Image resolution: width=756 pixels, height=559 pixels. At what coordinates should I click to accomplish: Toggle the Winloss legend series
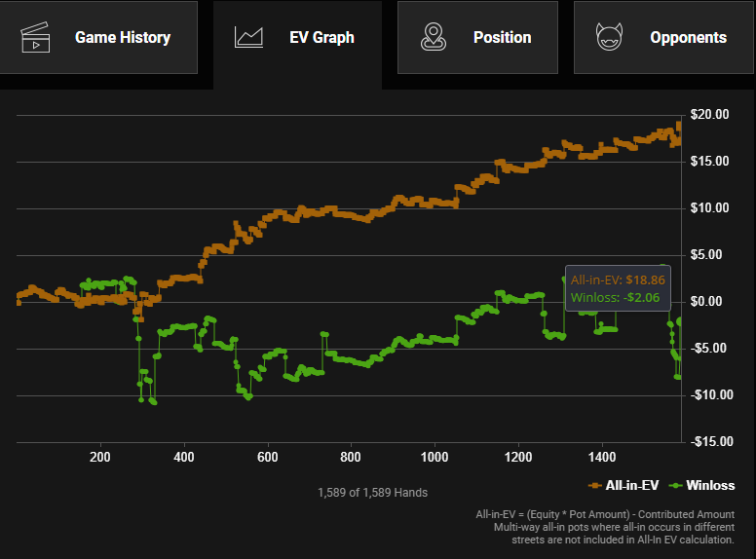702,485
